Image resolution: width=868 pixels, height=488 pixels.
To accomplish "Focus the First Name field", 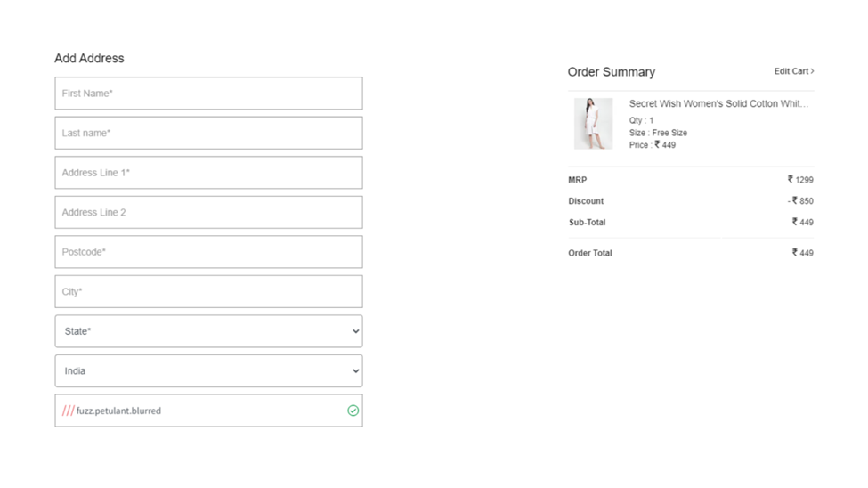I will (x=208, y=94).
